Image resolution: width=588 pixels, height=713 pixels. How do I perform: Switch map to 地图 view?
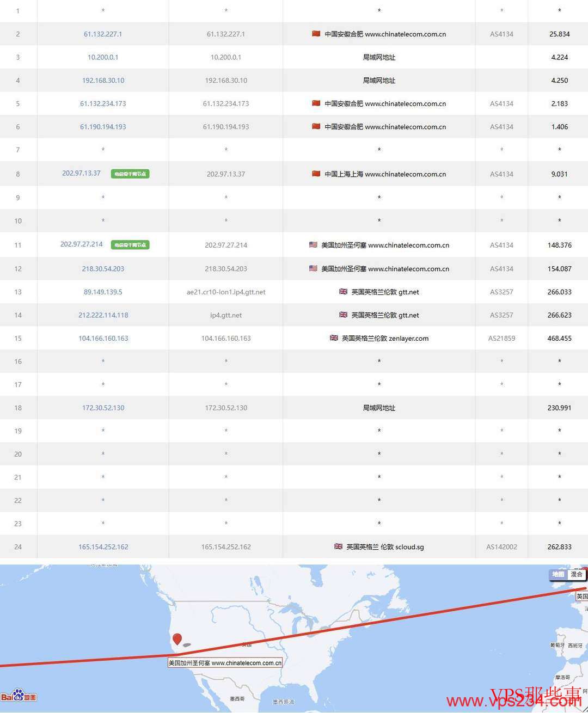coord(558,574)
